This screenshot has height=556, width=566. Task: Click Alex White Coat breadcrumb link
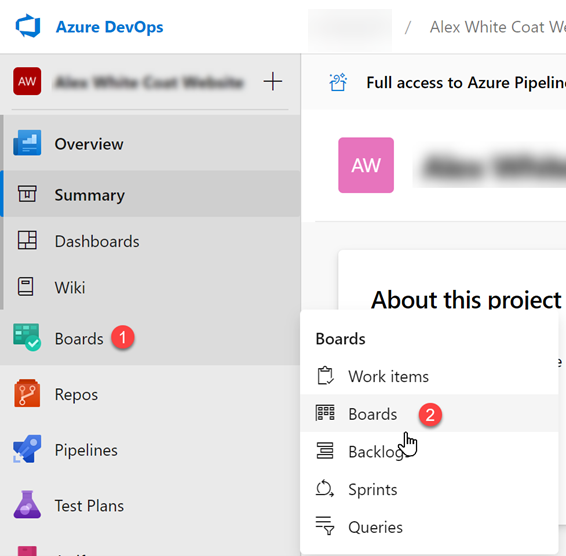tap(497, 27)
